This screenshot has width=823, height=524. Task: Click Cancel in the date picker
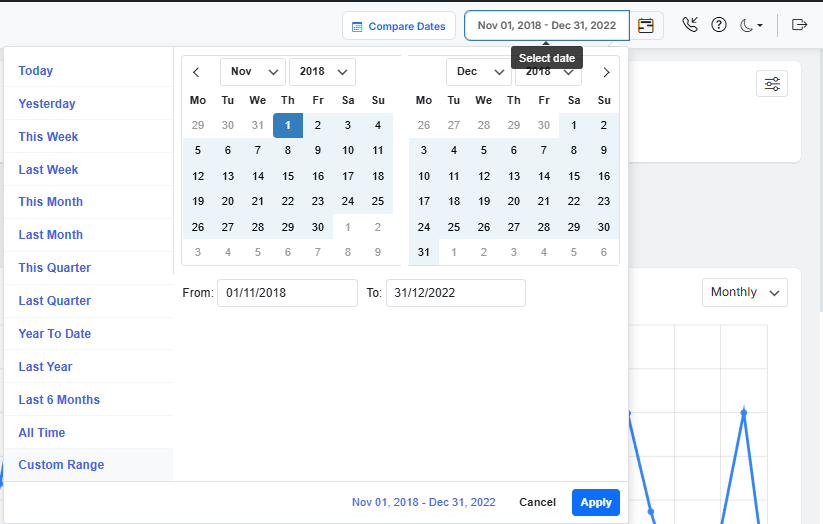(x=537, y=502)
